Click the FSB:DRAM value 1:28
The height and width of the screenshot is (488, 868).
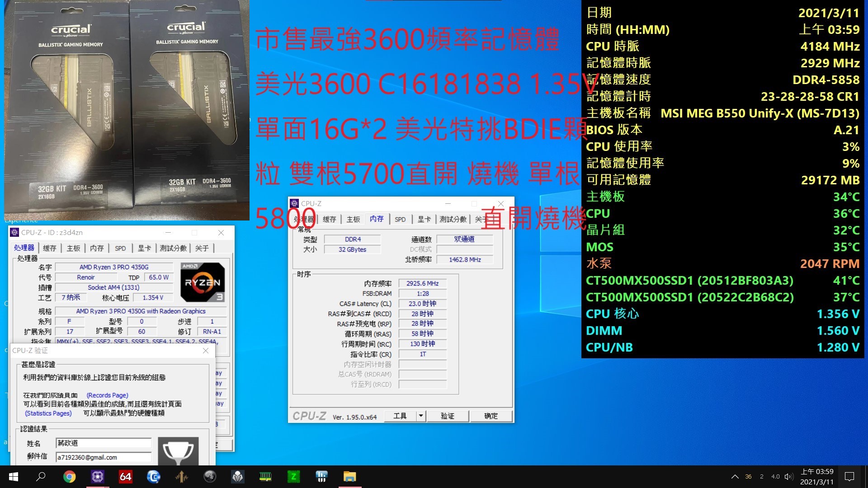click(x=422, y=293)
